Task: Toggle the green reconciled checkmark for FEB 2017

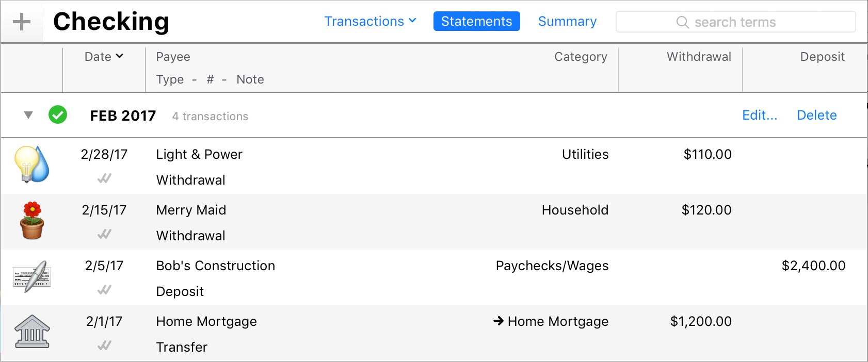Action: click(58, 114)
